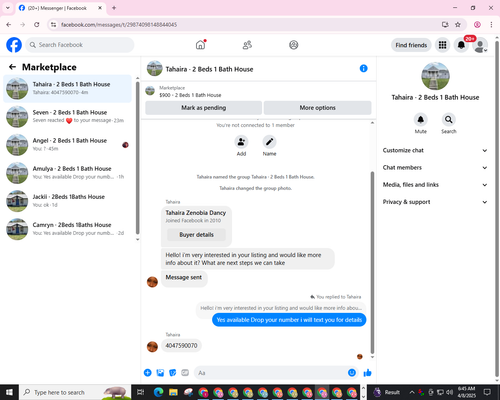The height and width of the screenshot is (400, 500).
Task: Open the $900 - 2 Beds 1 Bath House listing
Action: [x=190, y=95]
